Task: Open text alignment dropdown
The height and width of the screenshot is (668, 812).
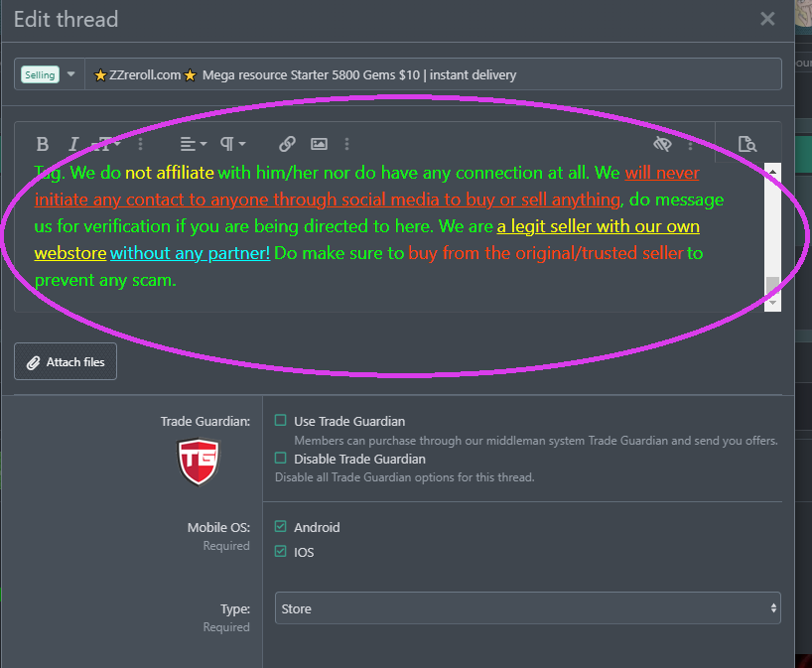Action: (194, 144)
